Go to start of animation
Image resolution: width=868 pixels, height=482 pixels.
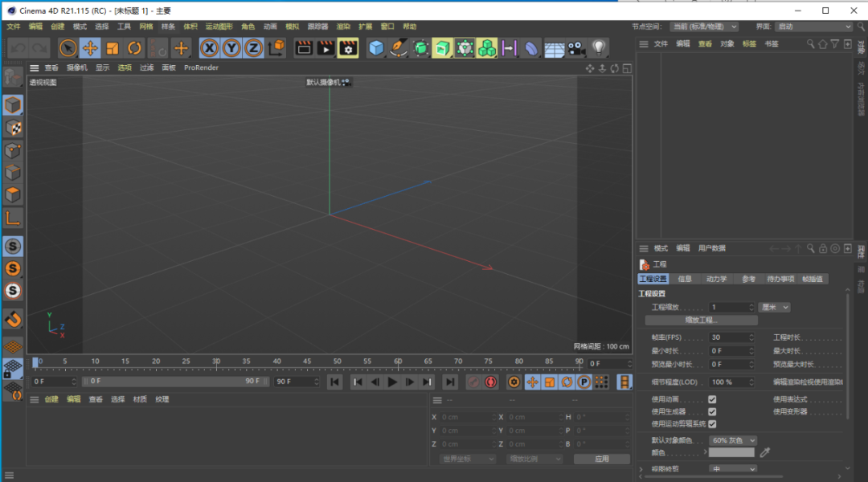334,382
